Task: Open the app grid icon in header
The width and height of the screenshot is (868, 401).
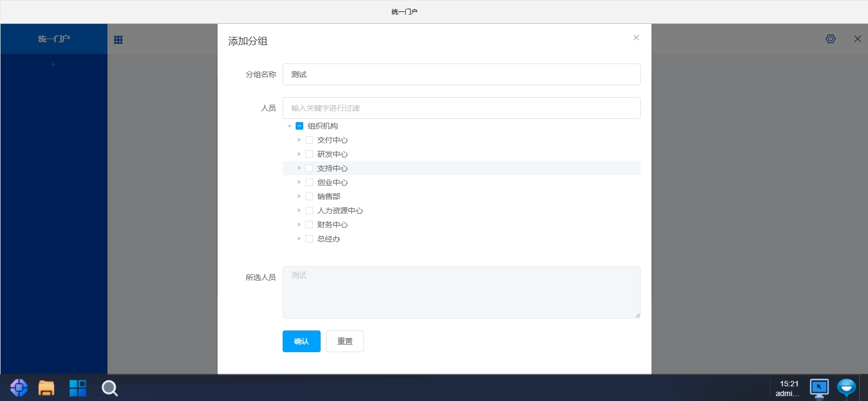Action: point(118,40)
